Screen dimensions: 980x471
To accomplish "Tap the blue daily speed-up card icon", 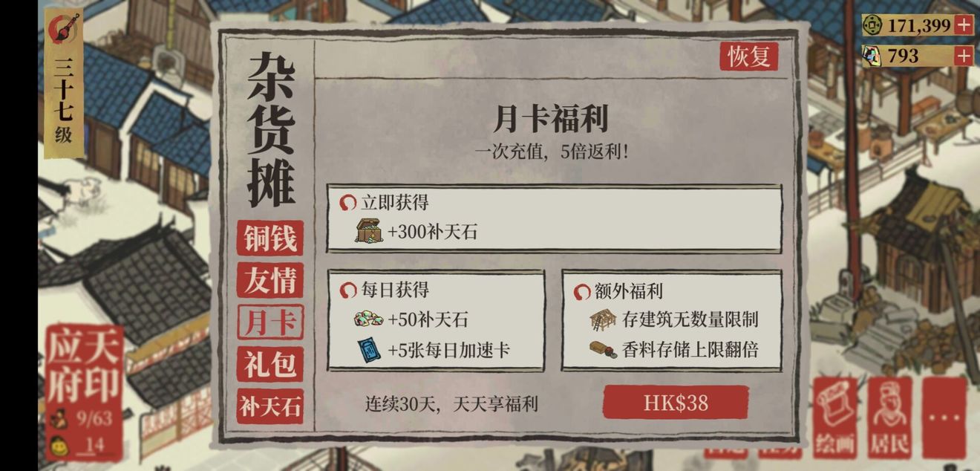I will 369,350.
